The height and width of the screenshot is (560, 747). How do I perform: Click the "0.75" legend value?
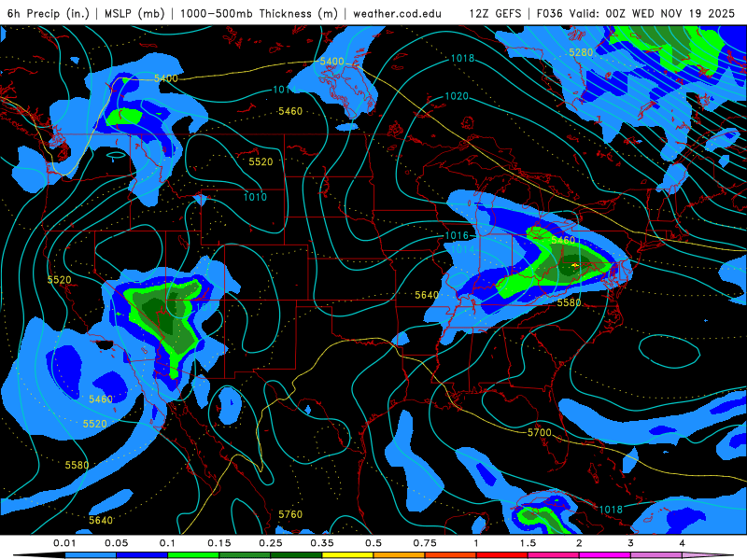pos(425,543)
